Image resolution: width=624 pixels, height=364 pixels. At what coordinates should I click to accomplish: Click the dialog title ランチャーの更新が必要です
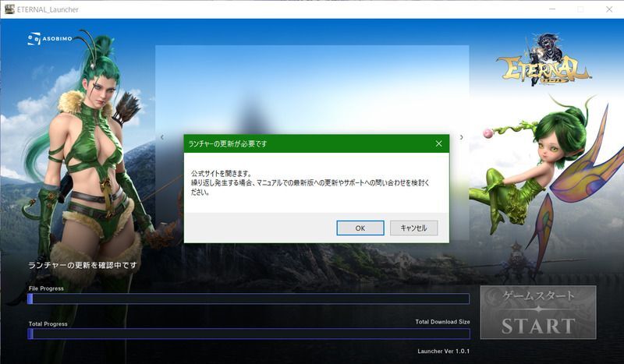point(228,144)
